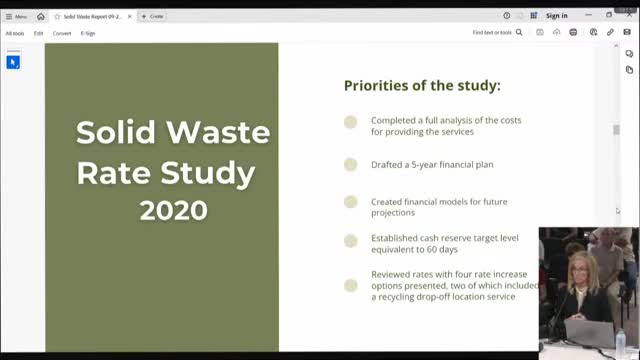Screen dimensions: 640x360
Task: Copy link with the chain icon
Action: point(610,32)
